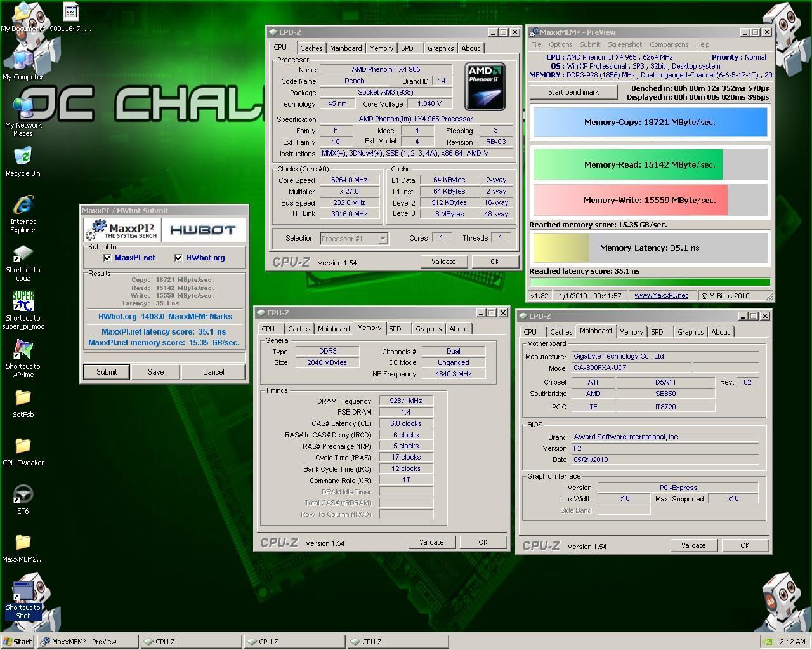Open the Recycle Bin icon
This screenshot has height=650, width=812.
(23, 161)
